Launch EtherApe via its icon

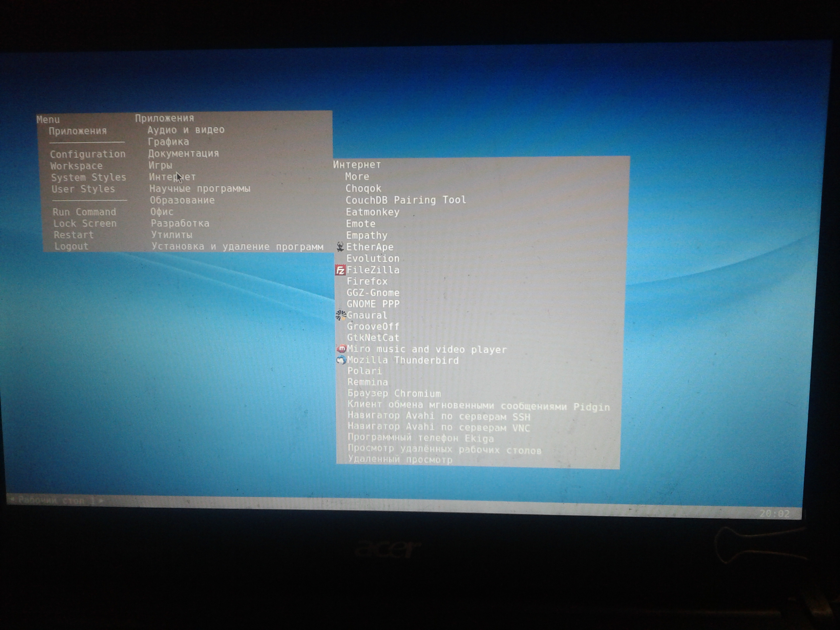pos(340,247)
